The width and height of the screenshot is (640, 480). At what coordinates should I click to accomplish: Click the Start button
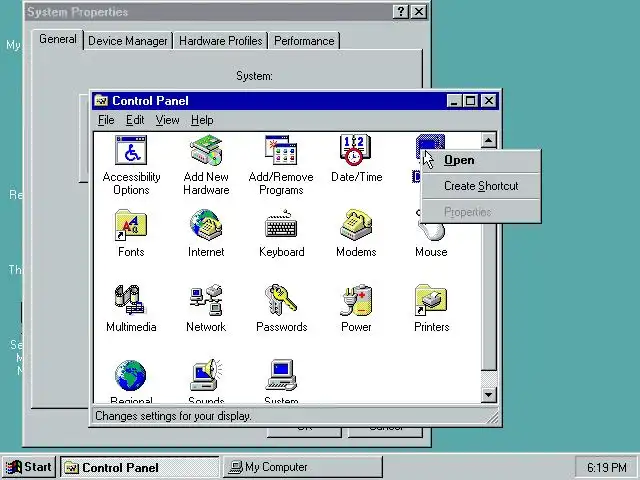click(29, 467)
